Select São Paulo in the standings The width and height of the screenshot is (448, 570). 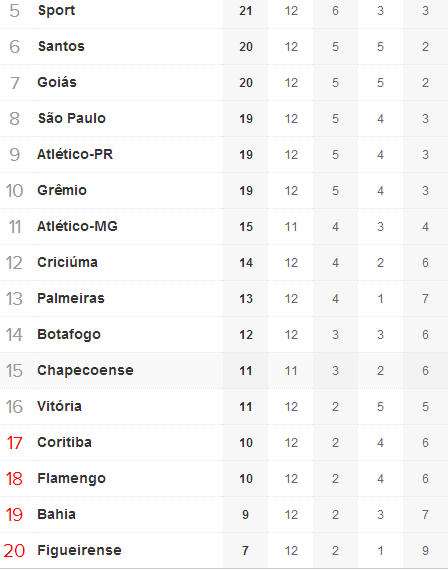pyautogui.click(x=72, y=118)
